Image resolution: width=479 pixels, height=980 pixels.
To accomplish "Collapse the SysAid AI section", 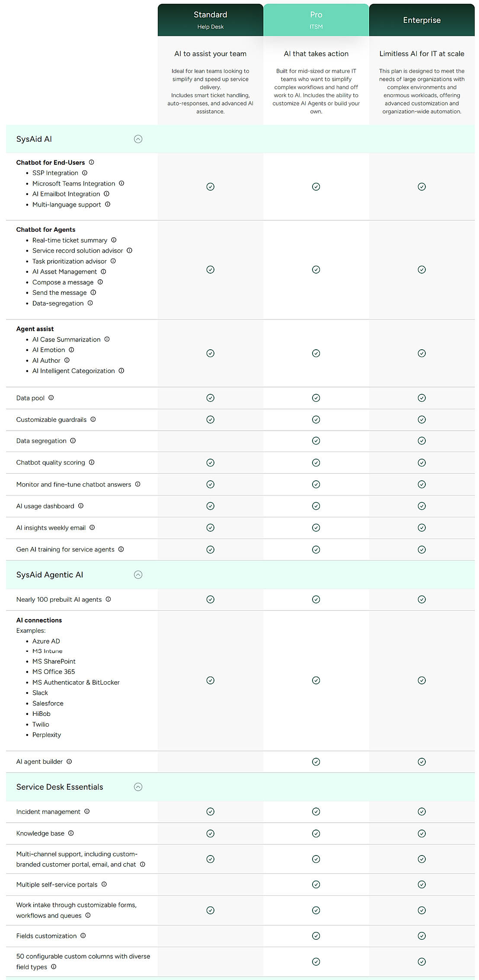I will 138,139.
